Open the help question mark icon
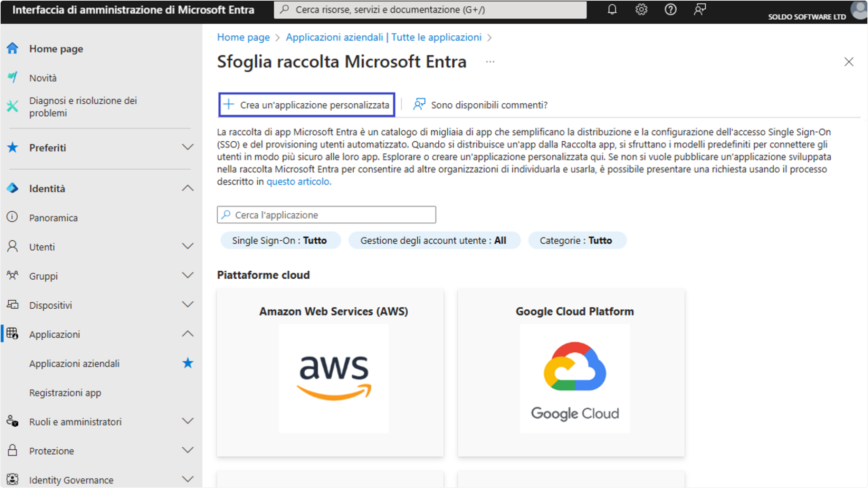The image size is (868, 488). tap(670, 9)
